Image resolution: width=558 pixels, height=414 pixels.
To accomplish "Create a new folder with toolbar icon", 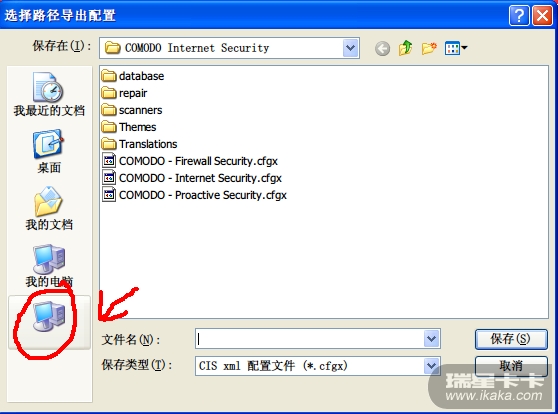I will point(429,48).
